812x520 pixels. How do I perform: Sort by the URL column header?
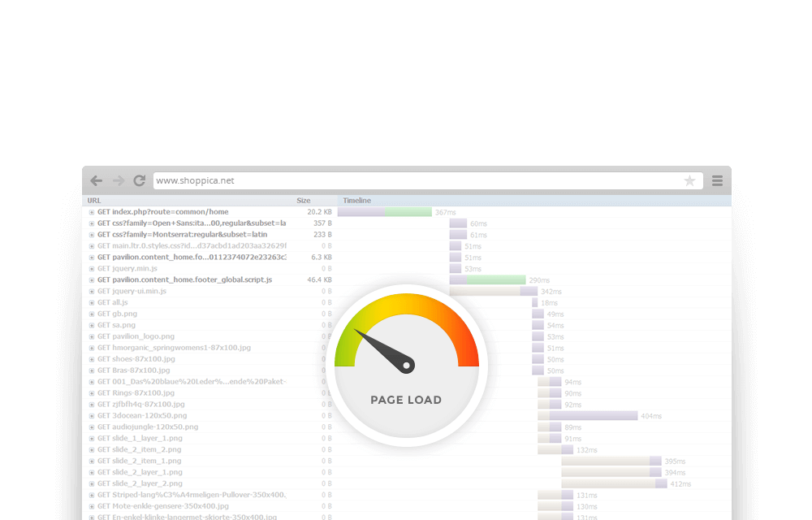(x=94, y=201)
